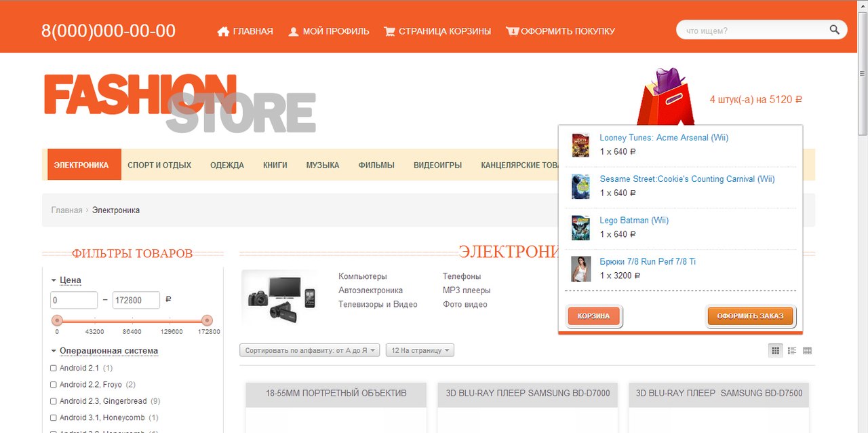Select the Спорт и отдых menu tab

click(x=159, y=165)
